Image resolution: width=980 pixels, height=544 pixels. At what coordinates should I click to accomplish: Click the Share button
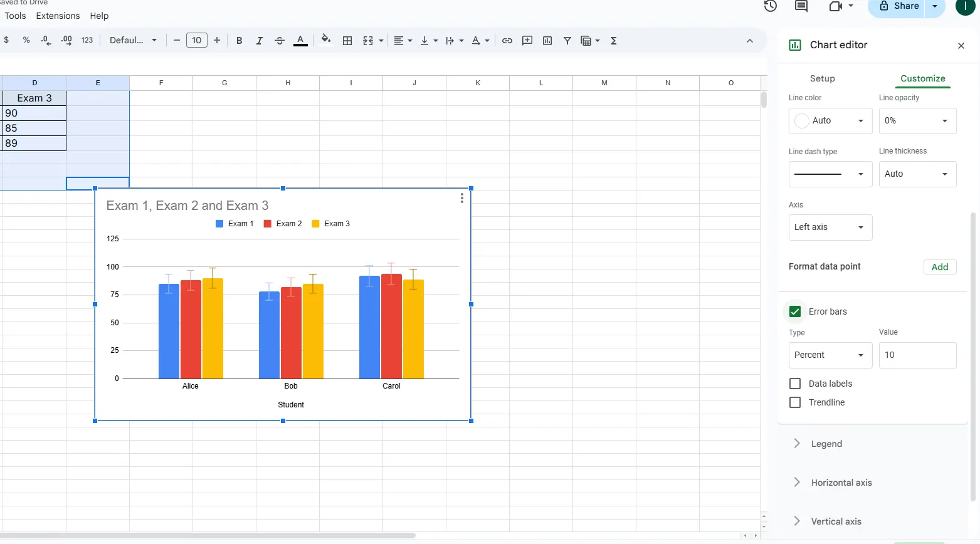898,6
